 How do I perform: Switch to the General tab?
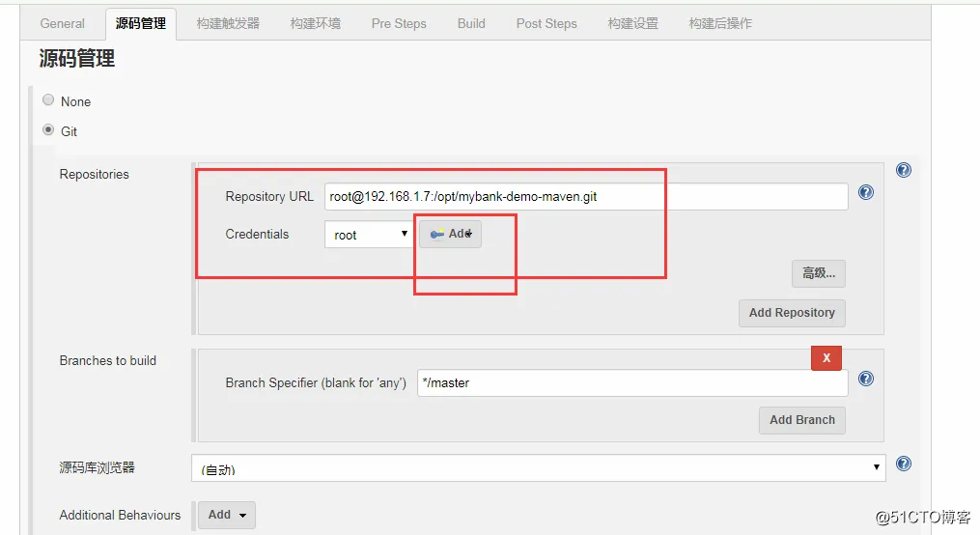coord(62,24)
